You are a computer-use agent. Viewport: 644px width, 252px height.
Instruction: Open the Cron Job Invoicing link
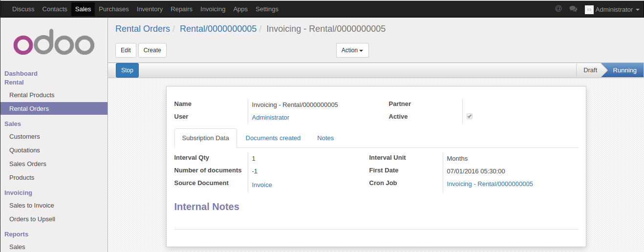pyautogui.click(x=490, y=184)
